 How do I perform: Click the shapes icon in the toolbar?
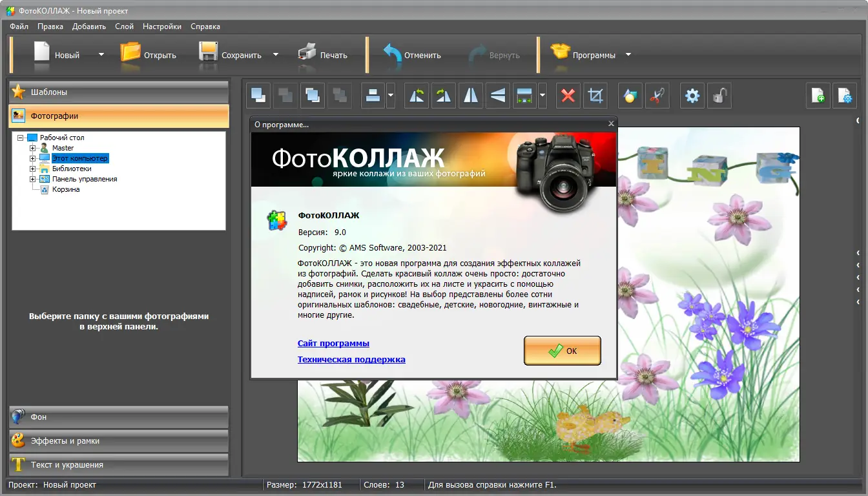[630, 96]
